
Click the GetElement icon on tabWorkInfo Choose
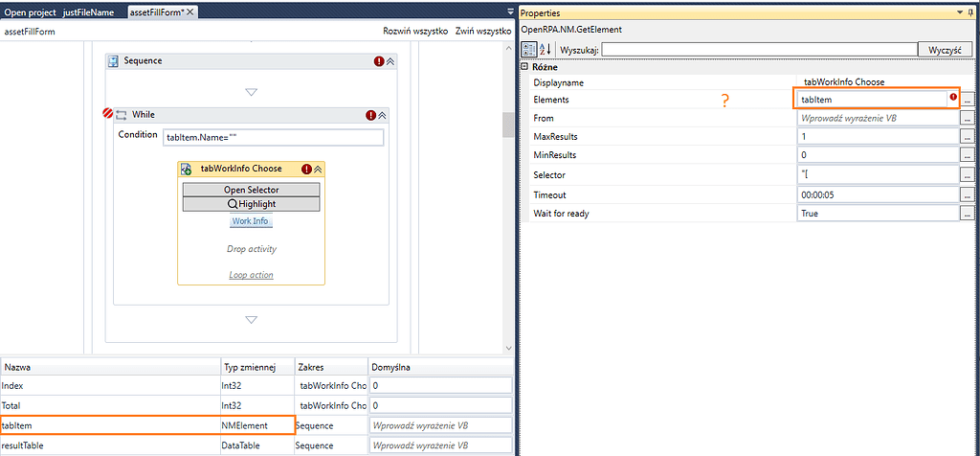pyautogui.click(x=187, y=169)
